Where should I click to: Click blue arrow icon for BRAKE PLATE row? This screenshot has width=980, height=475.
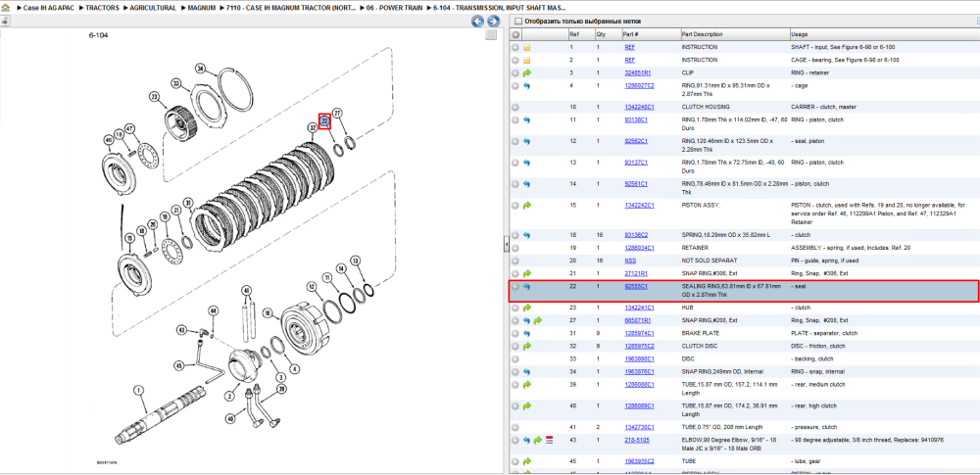click(x=527, y=333)
